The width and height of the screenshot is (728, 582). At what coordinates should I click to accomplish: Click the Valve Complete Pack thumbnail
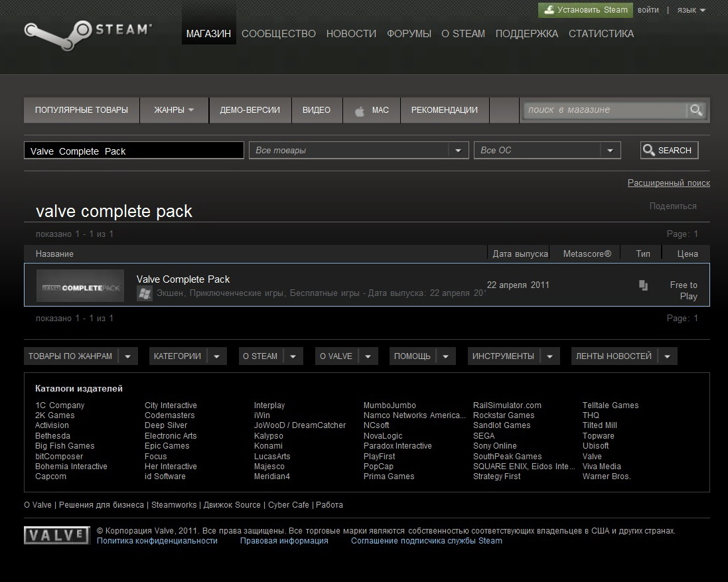(80, 286)
